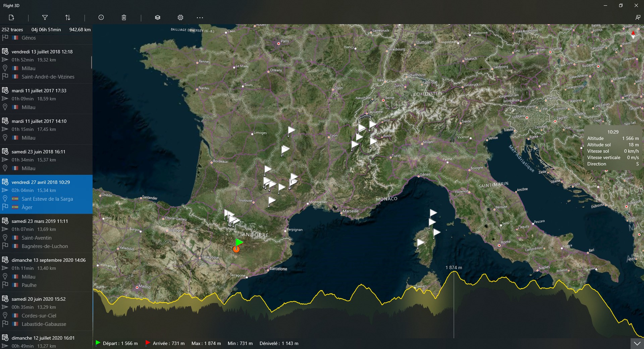Screen dimensions: 644x349
Task: Click 'Saint-André-de-Vézines' arrival location
Action: [x=48, y=77]
